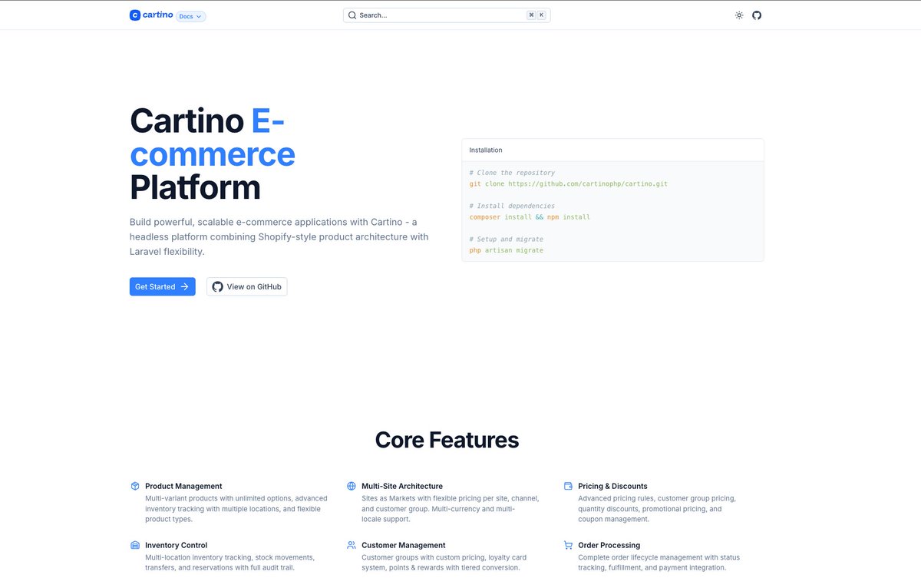Click the search magnifier icon
The image size is (921, 588).
point(352,15)
